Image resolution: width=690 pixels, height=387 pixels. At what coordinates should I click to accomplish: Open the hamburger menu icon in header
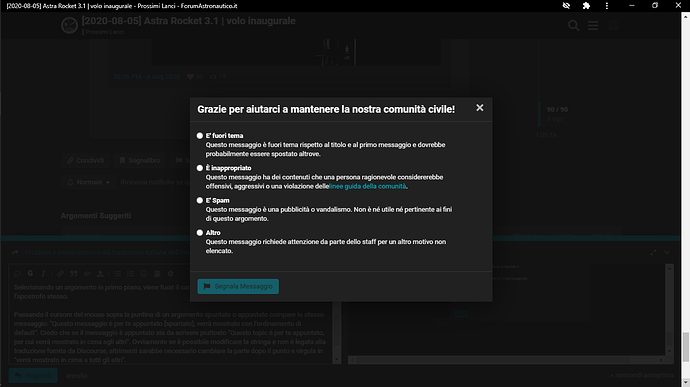coord(593,26)
